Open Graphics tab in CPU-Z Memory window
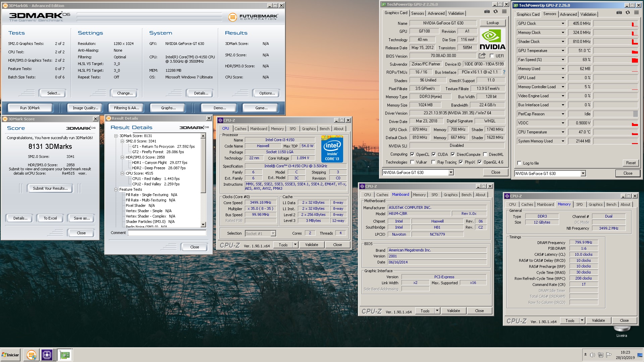 595,204
